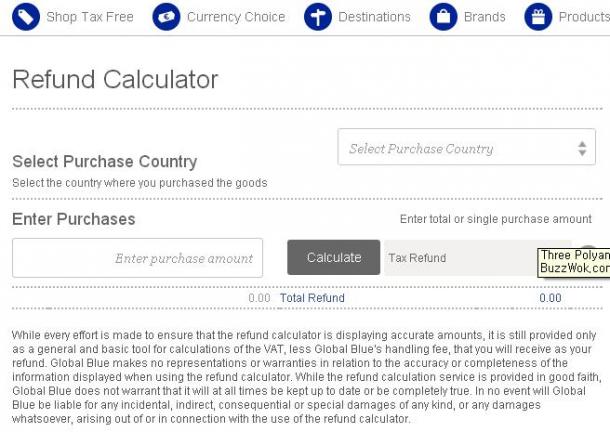The height and width of the screenshot is (432, 610).
Task: Click the Brands shopping bag icon
Action: point(443,17)
